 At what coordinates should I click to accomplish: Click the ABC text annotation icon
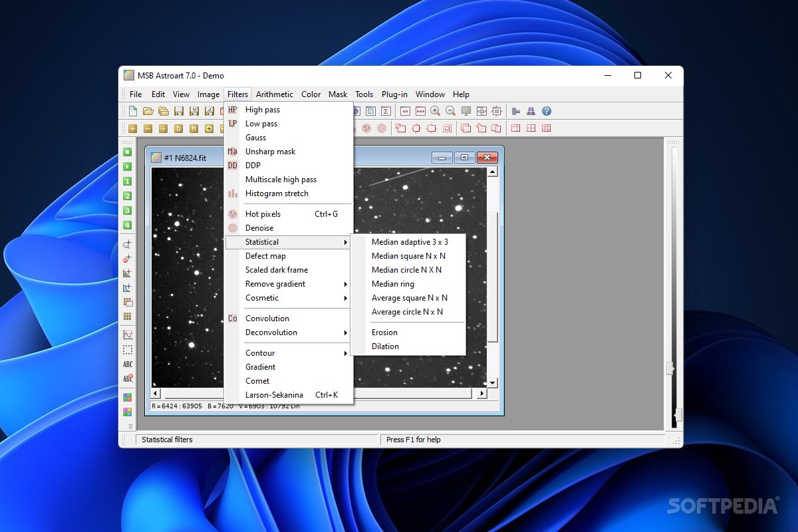pos(128,364)
